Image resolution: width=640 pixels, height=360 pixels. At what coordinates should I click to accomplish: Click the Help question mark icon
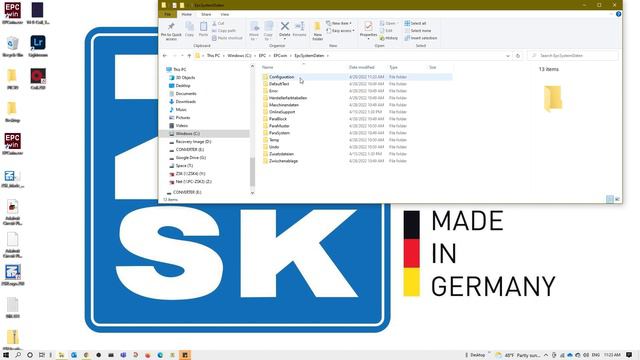pyautogui.click(x=618, y=14)
